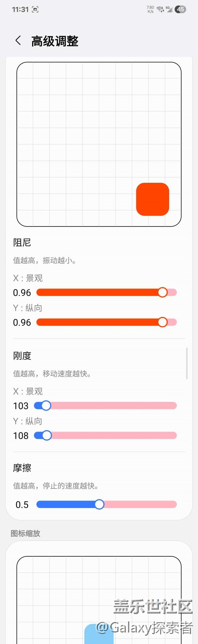Tap the battery indicator showing 45
This screenshot has width=198, height=644.
coord(180,9)
